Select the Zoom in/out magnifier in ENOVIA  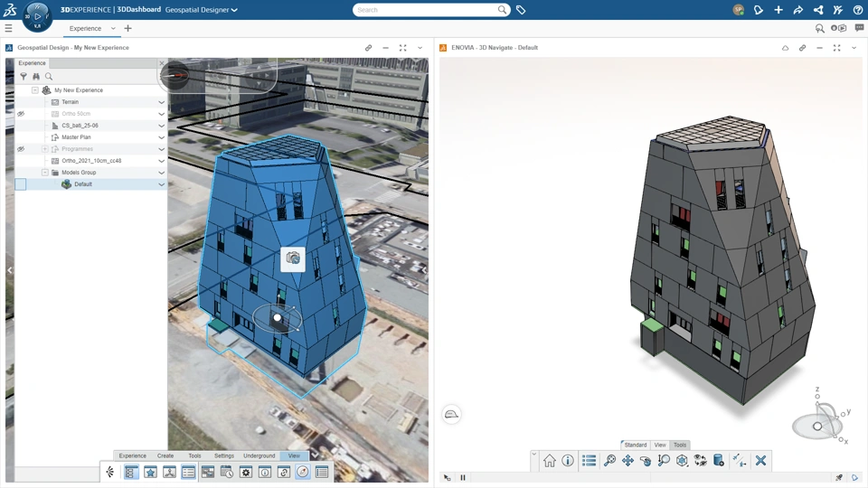click(x=663, y=460)
